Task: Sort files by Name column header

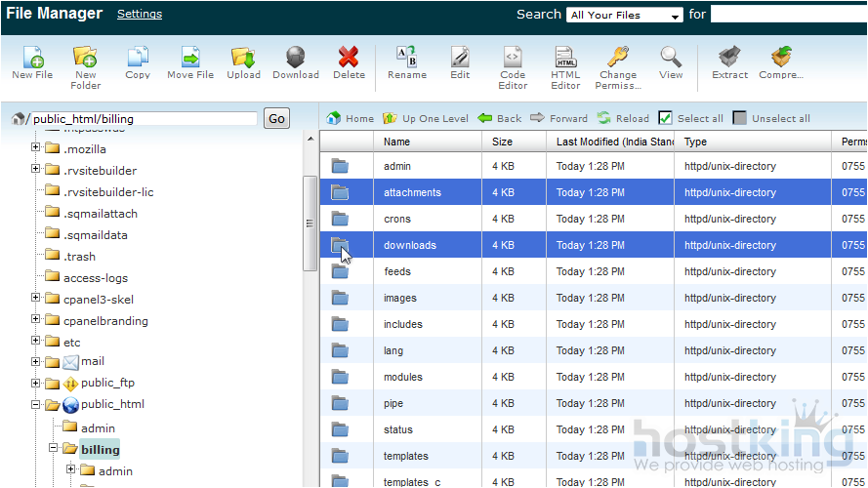Action: pyautogui.click(x=396, y=142)
